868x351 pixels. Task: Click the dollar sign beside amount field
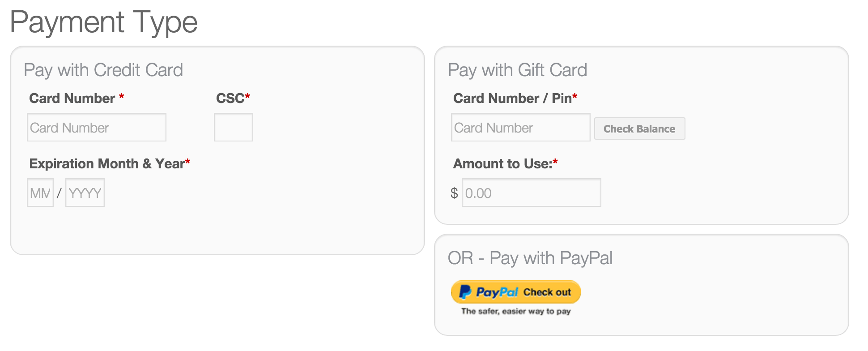tap(454, 193)
